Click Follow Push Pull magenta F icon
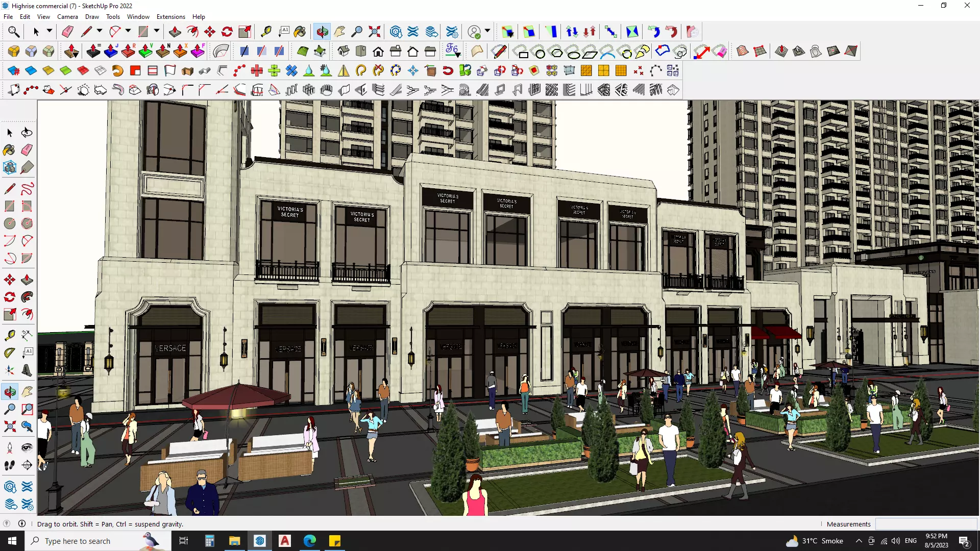Viewport: 980px width, 551px height. click(198, 51)
